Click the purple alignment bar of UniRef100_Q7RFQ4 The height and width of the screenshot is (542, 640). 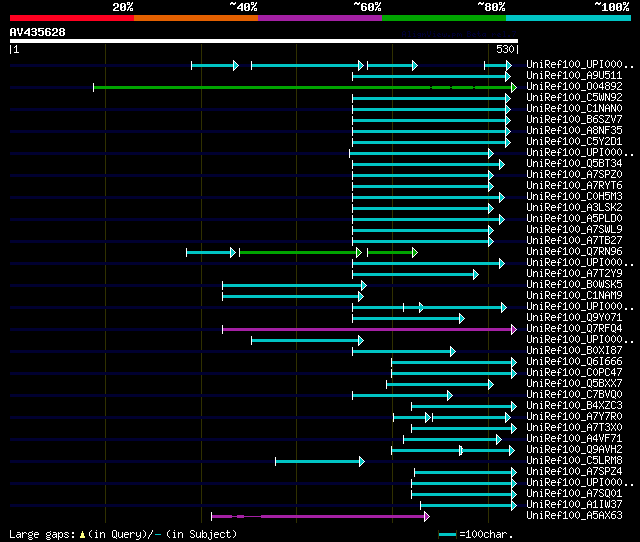click(x=369, y=329)
